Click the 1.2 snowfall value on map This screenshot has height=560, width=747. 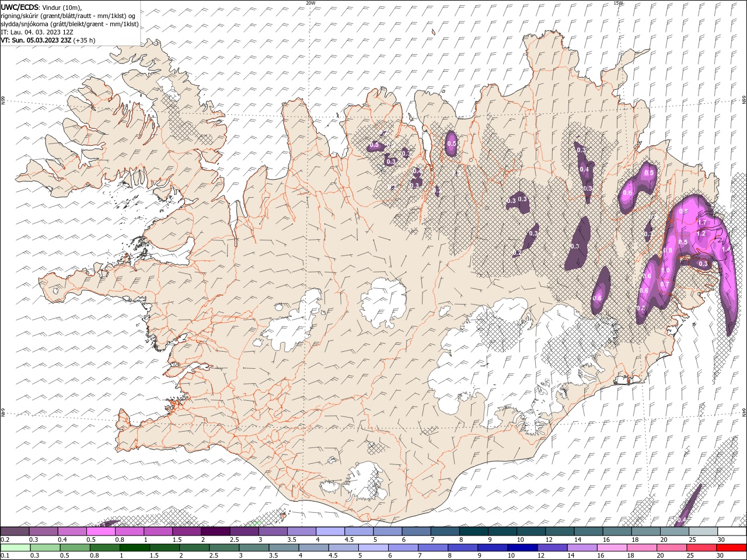[701, 233]
